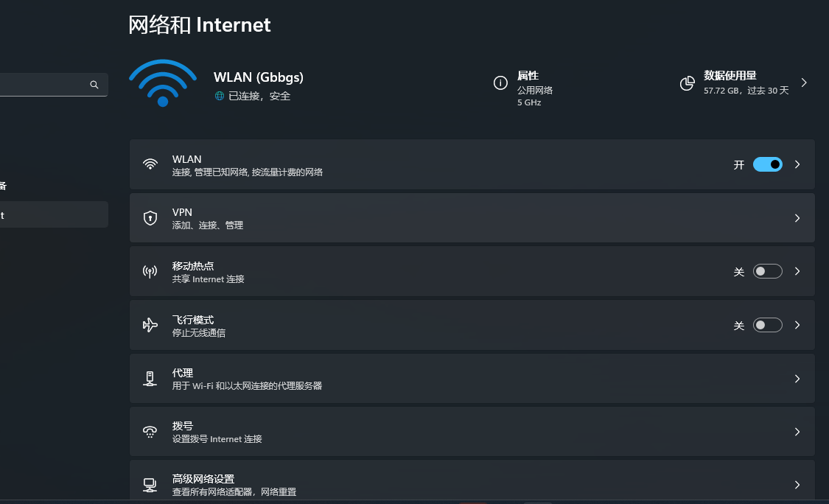The height and width of the screenshot is (504, 829).
Task: Enable the mobile hotspot toggle
Action: coord(767,271)
